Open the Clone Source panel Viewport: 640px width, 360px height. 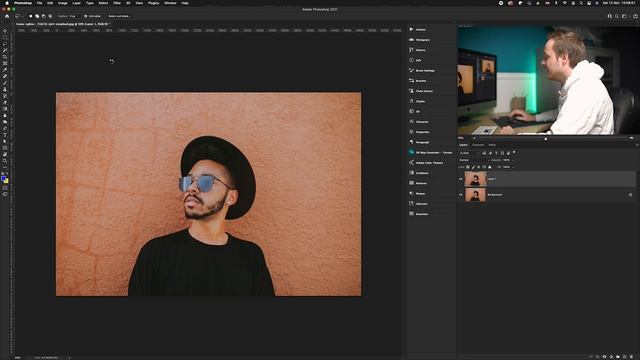point(421,91)
